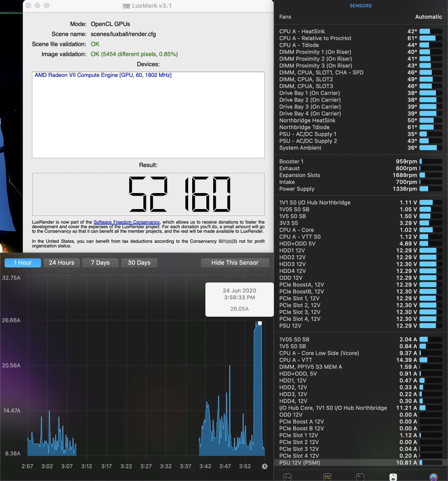This screenshot has height=481, width=448.
Task: Select the AMD Radeon VII Compute Engine device
Action: pyautogui.click(x=103, y=75)
